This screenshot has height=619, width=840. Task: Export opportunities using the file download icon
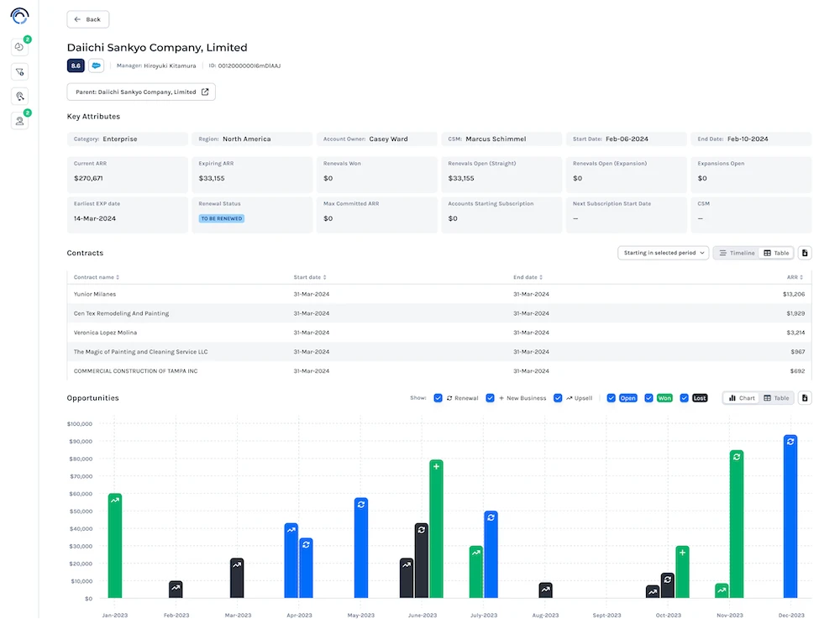pyautogui.click(x=804, y=398)
